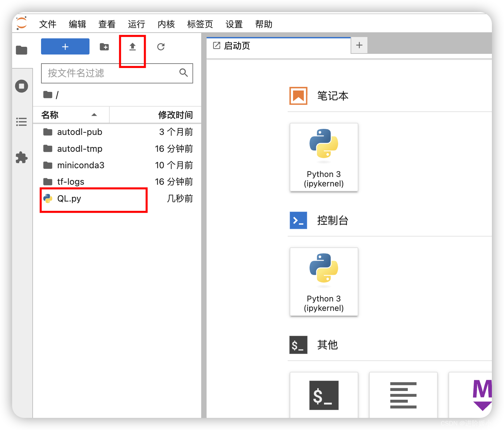This screenshot has width=504, height=430.
Task: Click the blue new launcher plus button
Action: coord(65,46)
